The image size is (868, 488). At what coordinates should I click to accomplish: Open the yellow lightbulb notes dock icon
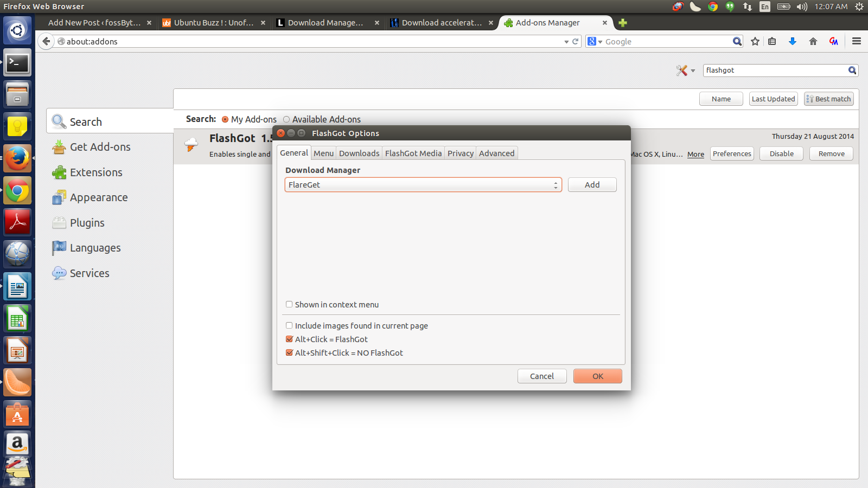pos(17,127)
